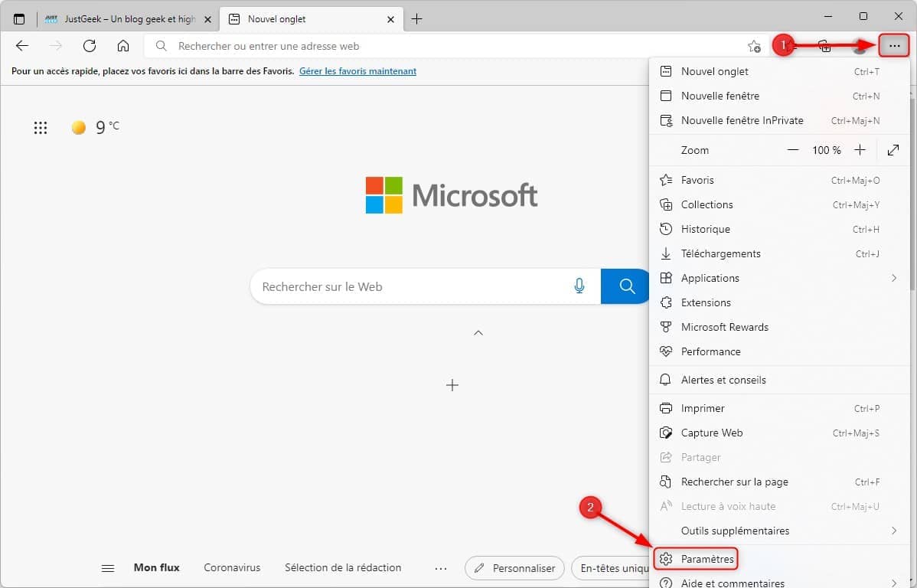This screenshot has width=917, height=588.
Task: Go to the home page
Action: pyautogui.click(x=122, y=46)
